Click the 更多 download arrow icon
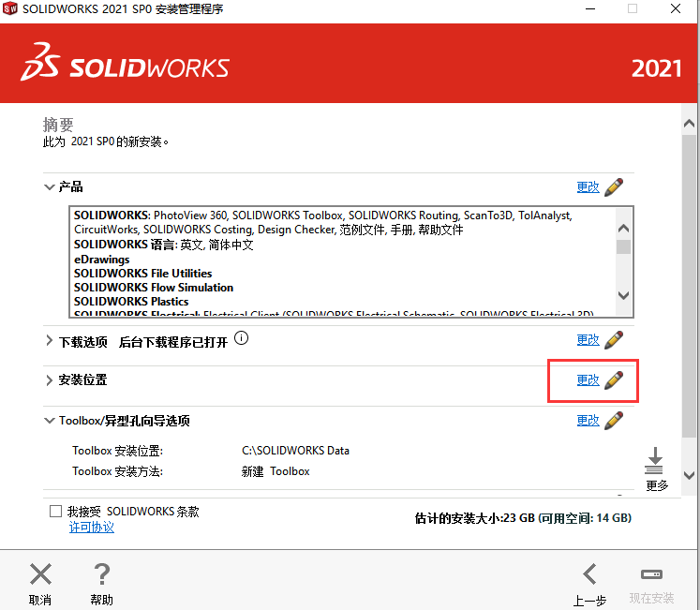This screenshot has height=610, width=700. (x=654, y=460)
